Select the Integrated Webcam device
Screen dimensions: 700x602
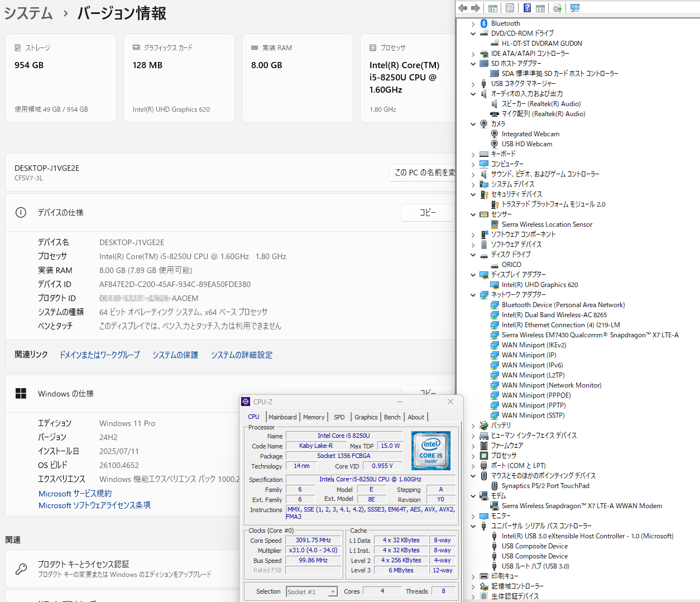pos(530,134)
